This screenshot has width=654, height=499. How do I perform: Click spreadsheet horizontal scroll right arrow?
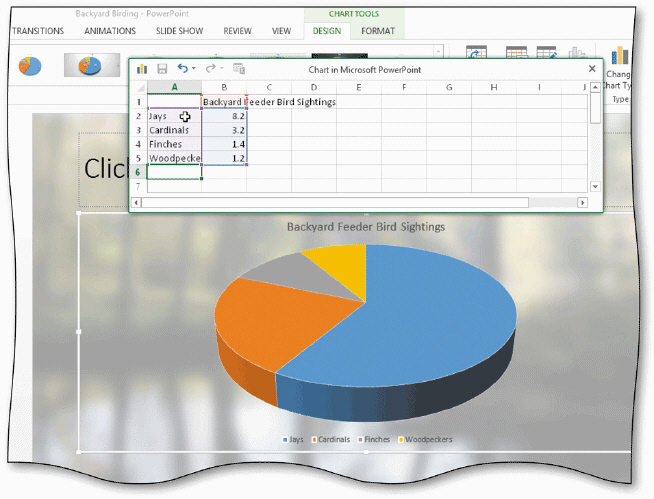tap(582, 203)
